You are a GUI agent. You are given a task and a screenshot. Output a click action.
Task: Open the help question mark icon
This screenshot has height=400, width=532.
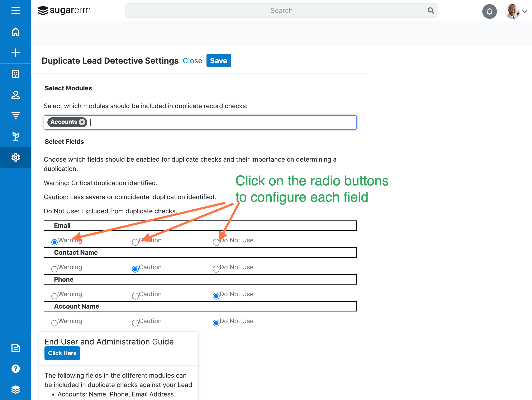tap(16, 369)
